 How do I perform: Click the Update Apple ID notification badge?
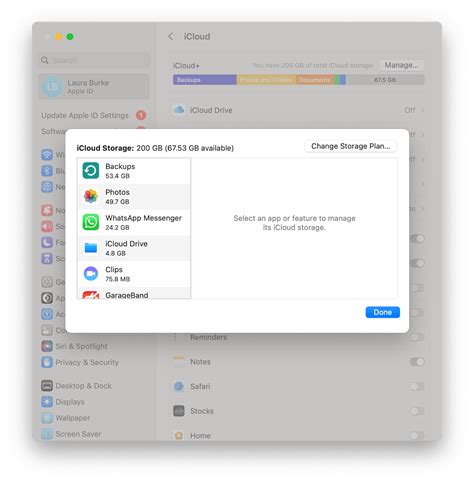141,115
